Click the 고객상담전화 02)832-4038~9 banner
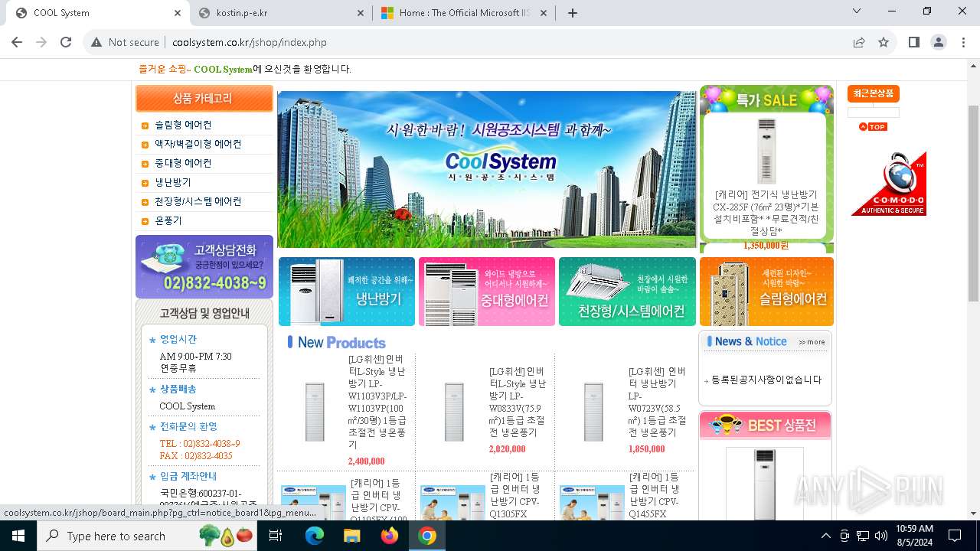 click(x=204, y=266)
